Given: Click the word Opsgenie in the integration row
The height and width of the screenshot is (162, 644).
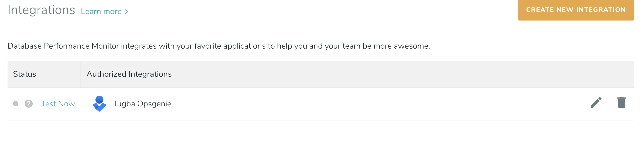Looking at the screenshot, I should pos(154,104).
